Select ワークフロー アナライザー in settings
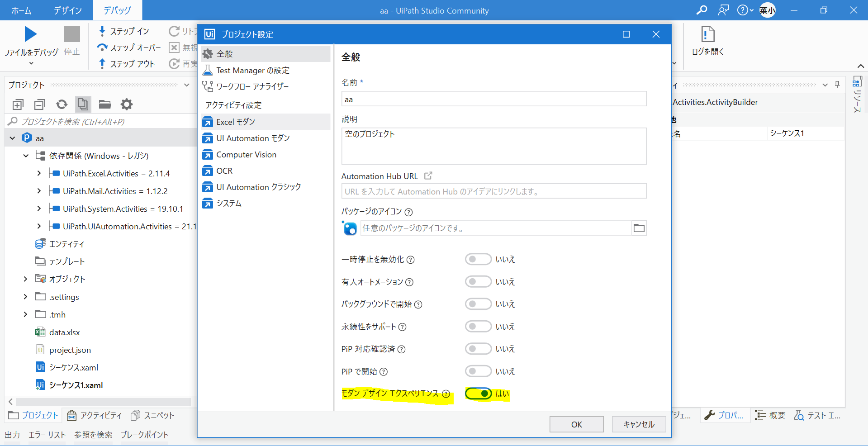 click(265, 86)
